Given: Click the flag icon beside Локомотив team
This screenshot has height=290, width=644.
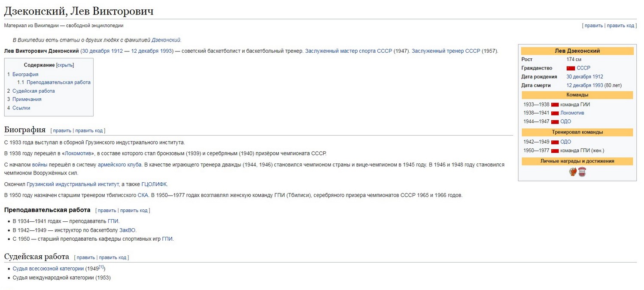Looking at the screenshot, I should (555, 113).
